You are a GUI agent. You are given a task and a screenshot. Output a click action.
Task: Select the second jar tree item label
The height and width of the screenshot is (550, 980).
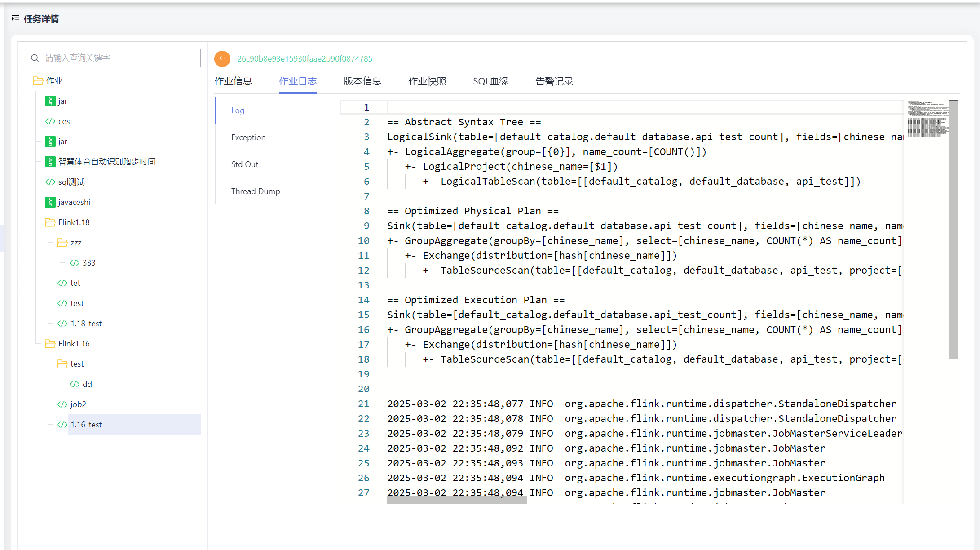point(63,142)
